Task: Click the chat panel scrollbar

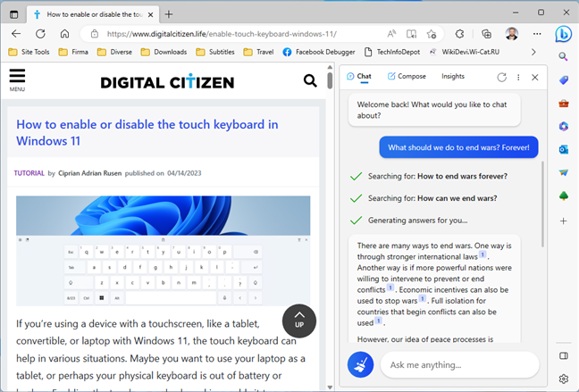Action: pos(542,204)
